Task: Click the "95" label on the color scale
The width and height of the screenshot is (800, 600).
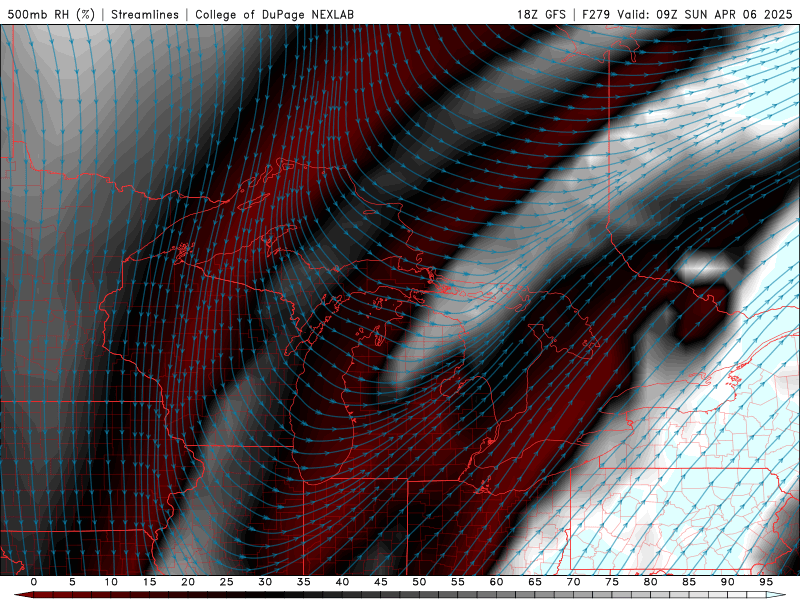Action: (x=766, y=582)
